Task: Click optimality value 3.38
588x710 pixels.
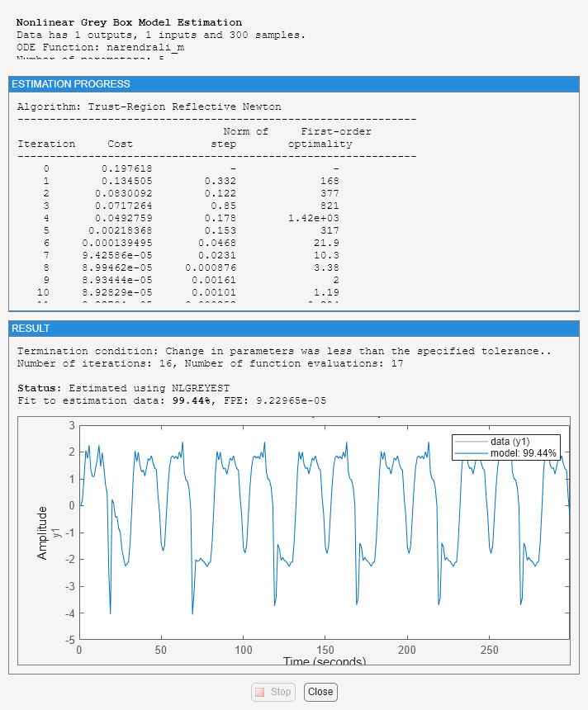Action: tap(326, 267)
